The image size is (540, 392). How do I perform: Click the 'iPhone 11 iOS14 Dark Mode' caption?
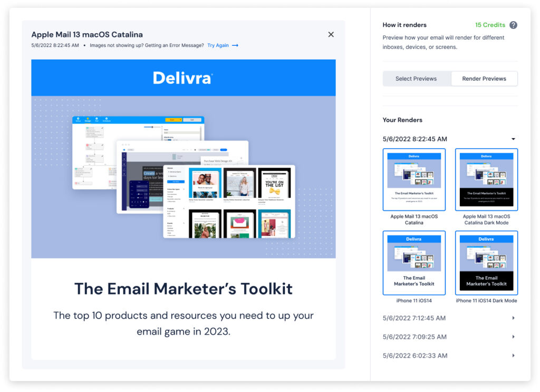coord(486,301)
